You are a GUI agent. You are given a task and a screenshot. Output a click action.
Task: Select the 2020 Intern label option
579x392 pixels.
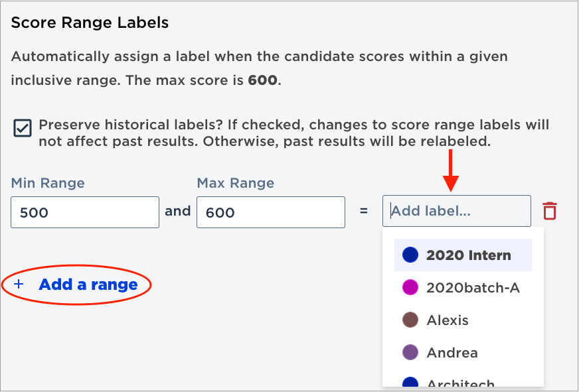[x=463, y=255]
